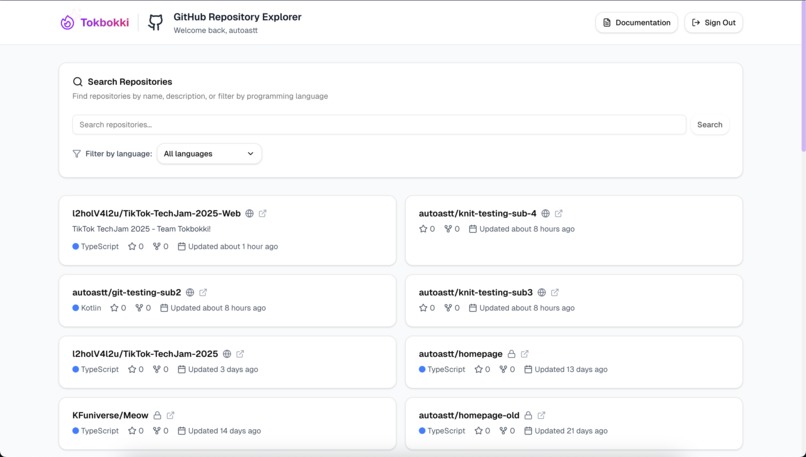Viewport: 806px width, 457px height.
Task: Click fork icon on TikTok-TechJam-2025-Web card
Action: [x=157, y=246]
